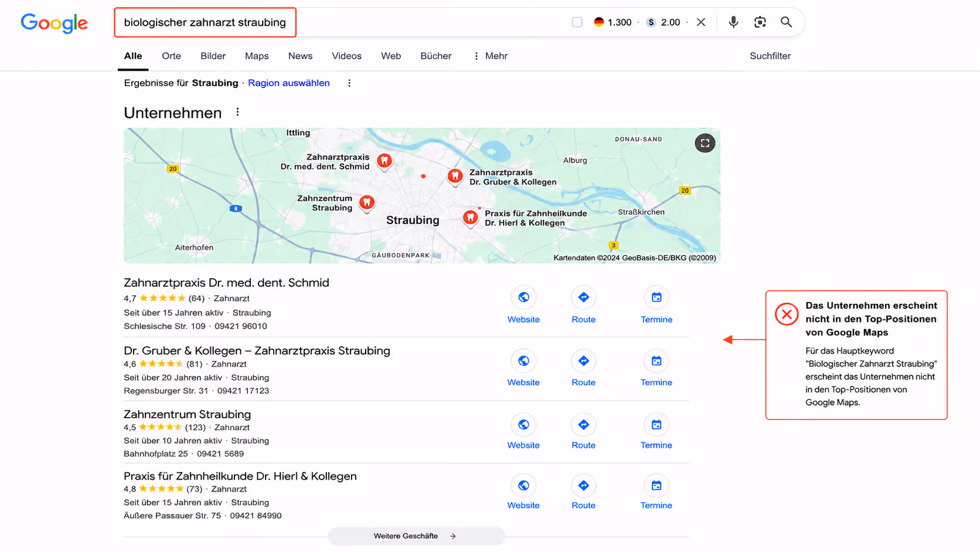Open Praxis für Zahnheilkunde Dr. Hierl listing
This screenshot has width=980, height=552.
tap(240, 476)
